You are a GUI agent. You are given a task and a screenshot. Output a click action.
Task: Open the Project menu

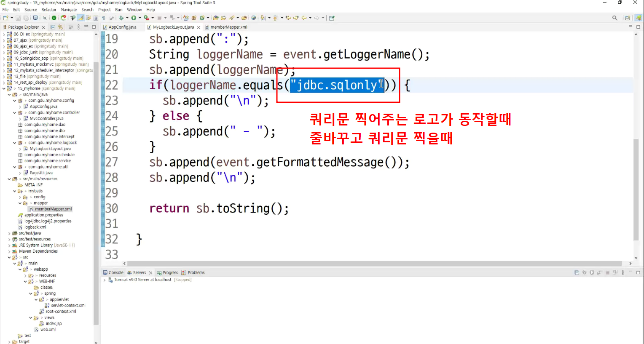click(105, 9)
